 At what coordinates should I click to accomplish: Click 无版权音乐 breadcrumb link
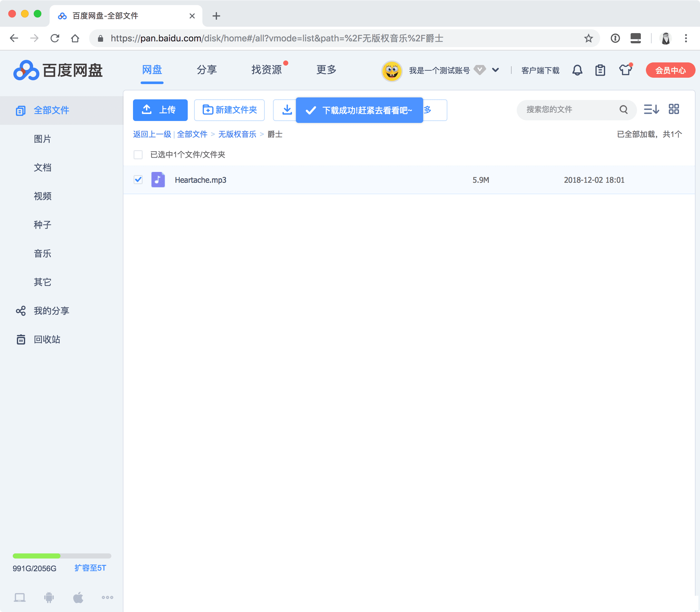point(237,134)
